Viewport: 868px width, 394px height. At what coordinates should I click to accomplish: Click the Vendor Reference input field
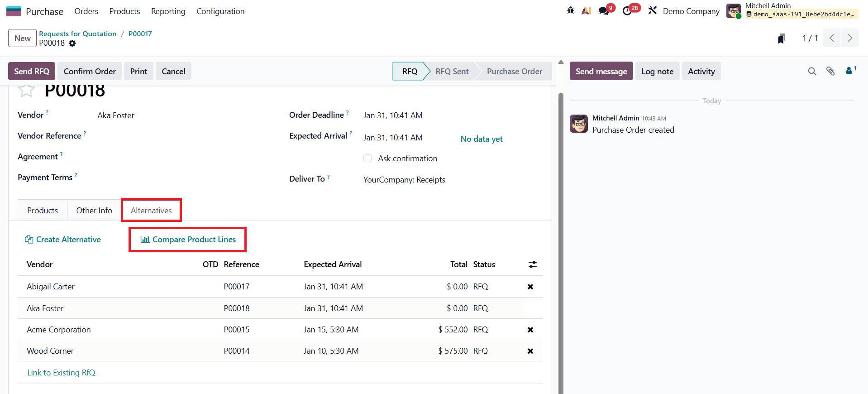[181, 136]
